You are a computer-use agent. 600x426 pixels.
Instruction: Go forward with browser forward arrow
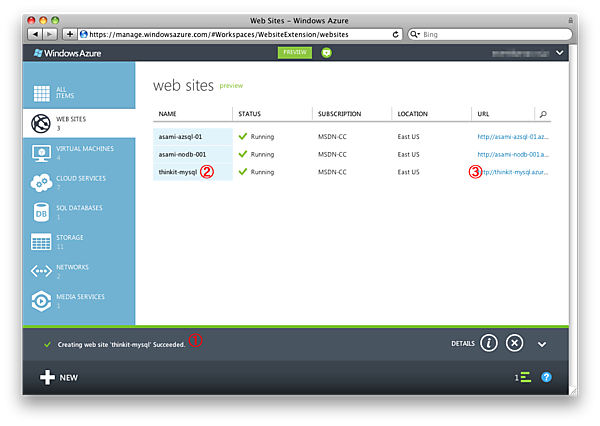click(x=50, y=34)
